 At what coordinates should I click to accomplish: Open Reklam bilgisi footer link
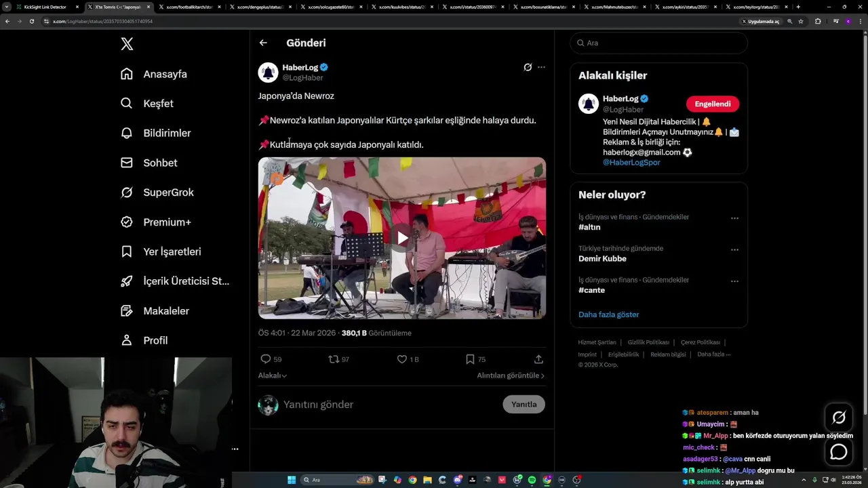668,354
